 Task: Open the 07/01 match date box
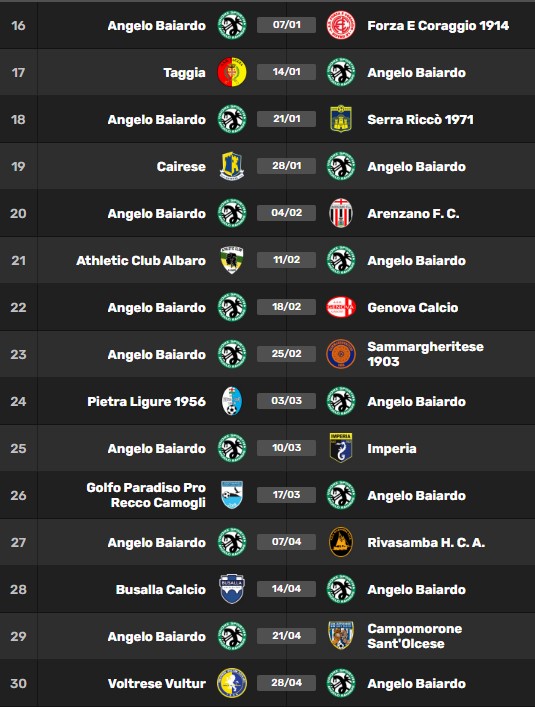coord(286,25)
